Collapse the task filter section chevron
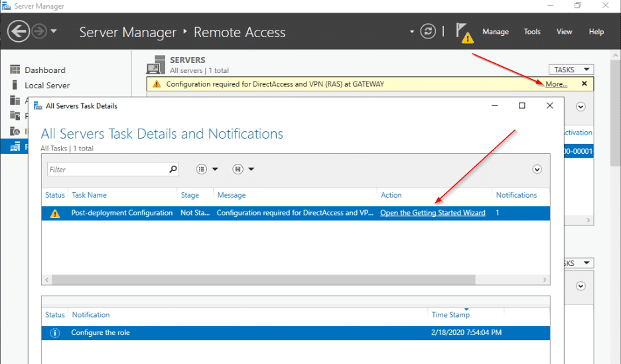621x364 pixels. point(537,169)
